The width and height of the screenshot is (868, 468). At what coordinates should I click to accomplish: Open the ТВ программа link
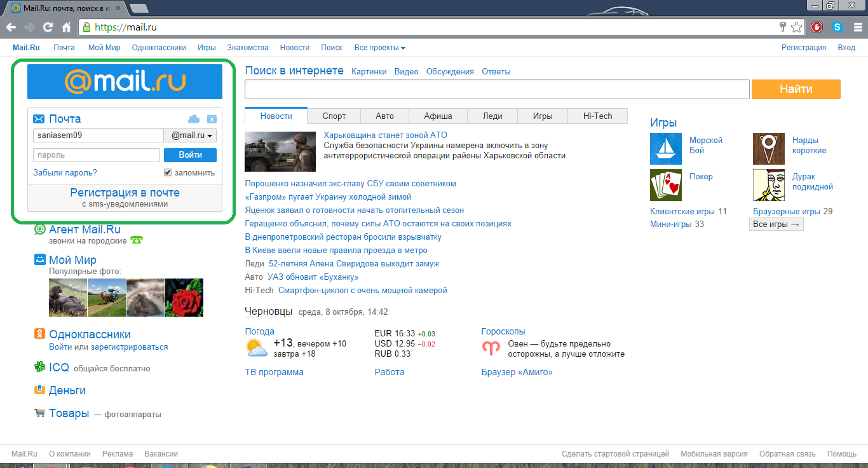click(275, 372)
